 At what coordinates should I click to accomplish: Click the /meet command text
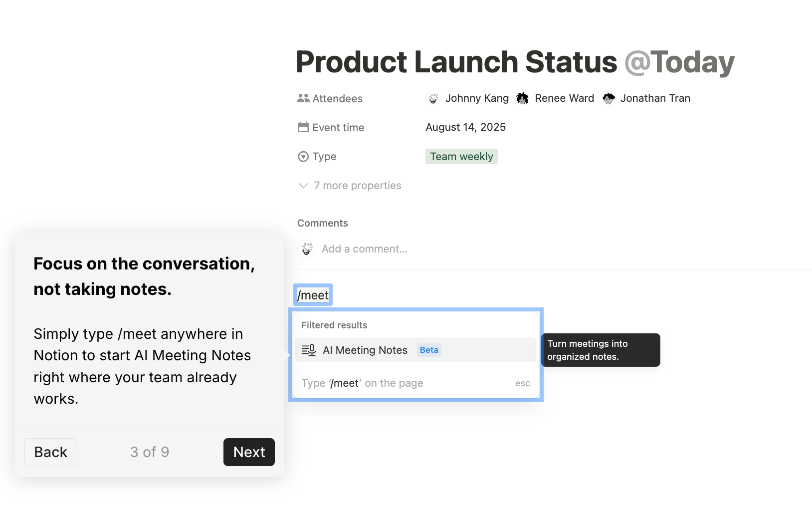click(313, 295)
